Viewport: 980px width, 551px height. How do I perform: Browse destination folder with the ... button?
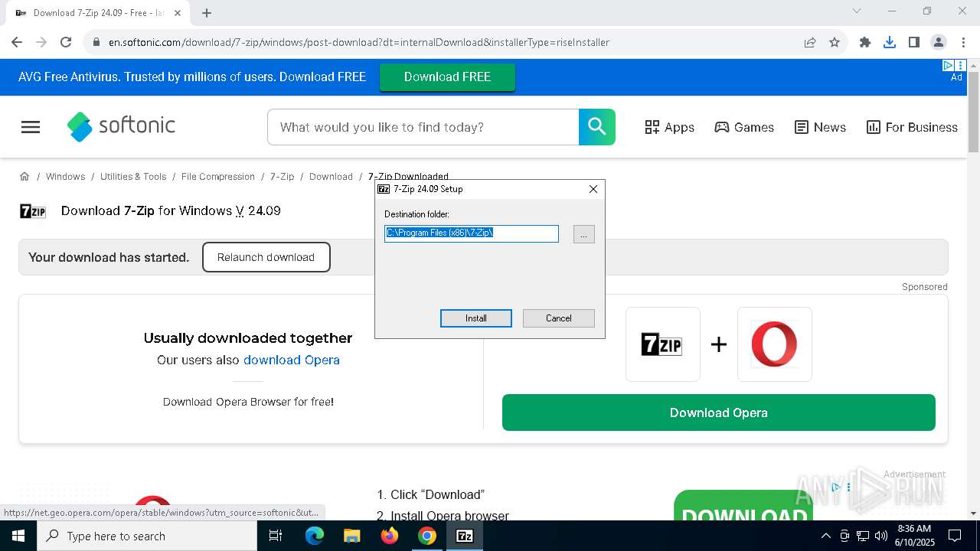(x=583, y=234)
